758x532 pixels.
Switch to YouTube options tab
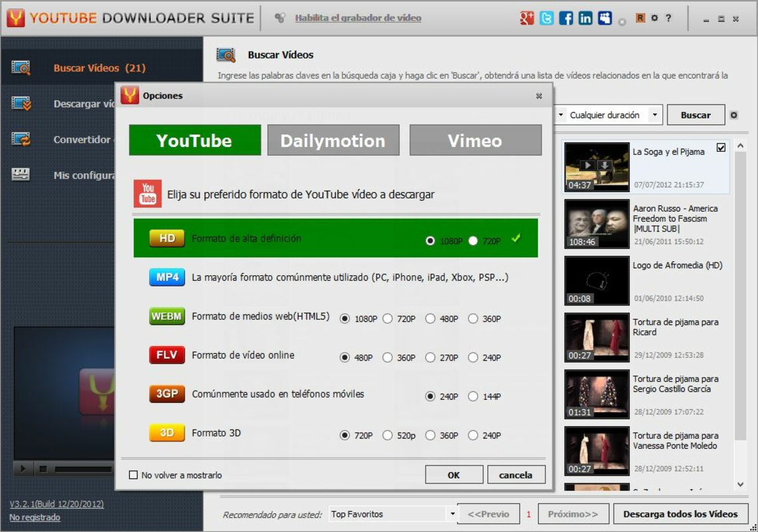[195, 140]
